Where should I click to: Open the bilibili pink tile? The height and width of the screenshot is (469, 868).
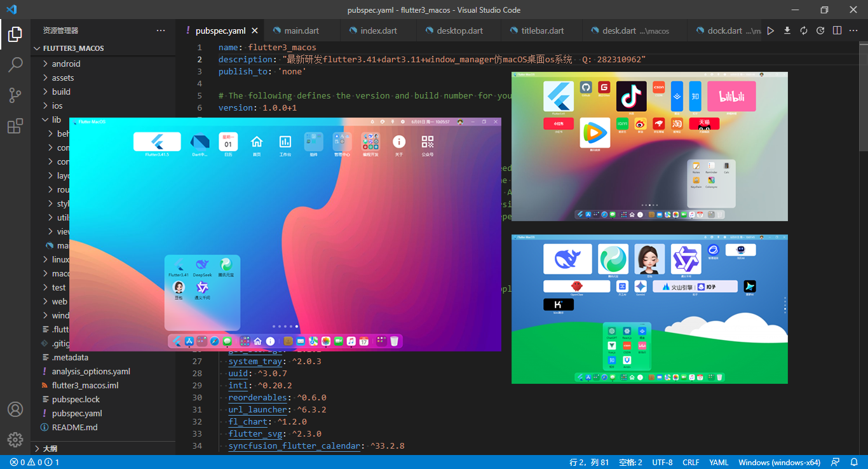click(731, 97)
